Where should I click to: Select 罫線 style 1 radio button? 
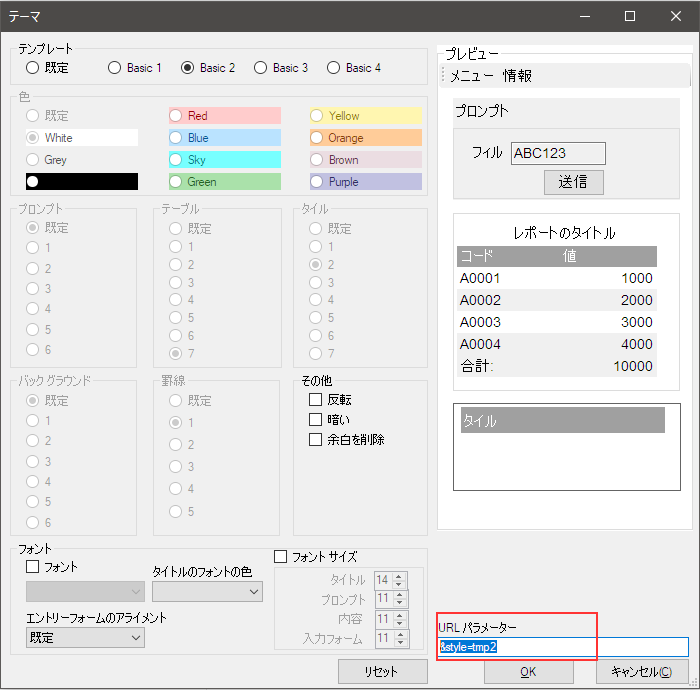(175, 422)
